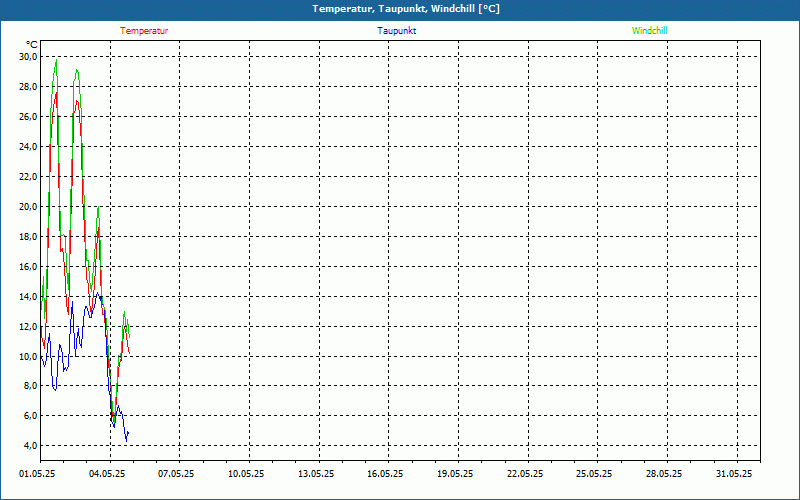Image resolution: width=800 pixels, height=500 pixels.
Task: Click the 16,0 y-axis value
Action: tap(29, 266)
